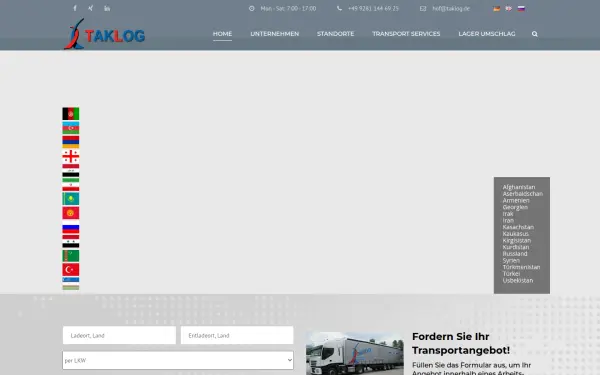Open the 'per LKW' transport dropdown
The width and height of the screenshot is (600, 375).
pyautogui.click(x=178, y=360)
